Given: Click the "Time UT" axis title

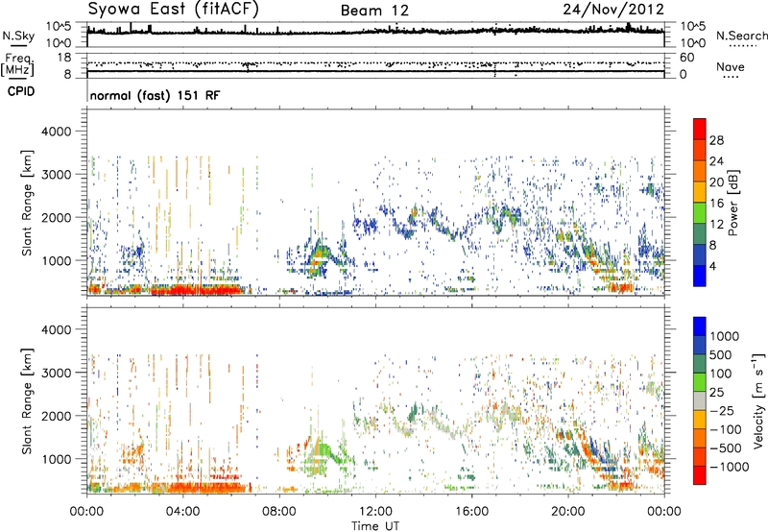Looking at the screenshot, I should click(x=375, y=526).
